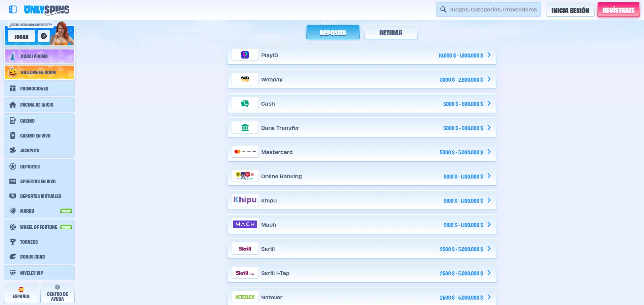Image resolution: width=644 pixels, height=305 pixels.
Task: Click the Inicia Sesión button
Action: point(570,10)
